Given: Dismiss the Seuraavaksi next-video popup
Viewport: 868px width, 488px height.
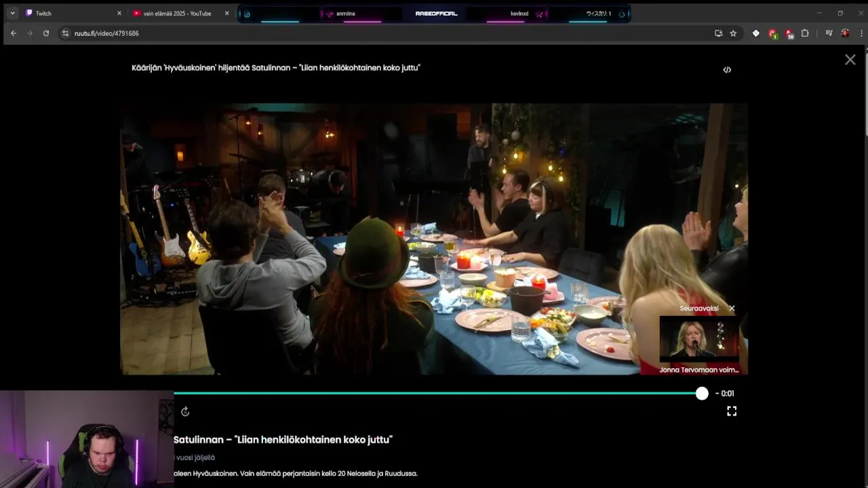Looking at the screenshot, I should [x=732, y=308].
